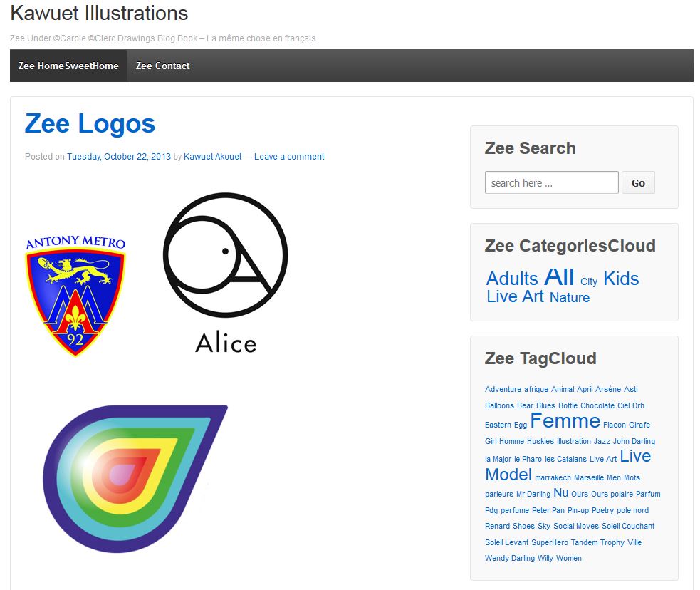Click the Tuesday, October 22, 2013 date link
Image resolution: width=700 pixels, height=590 pixels.
pos(119,157)
